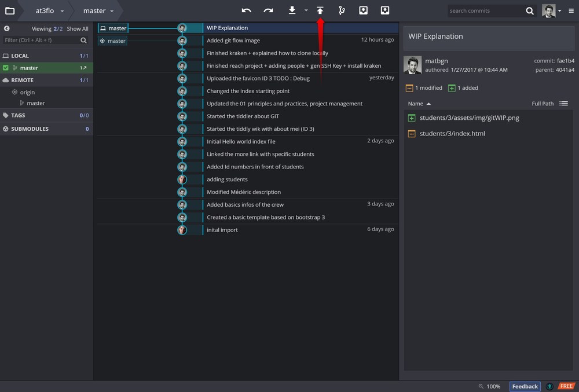Open file students/3/assets/img/gitWIP.png
579x392 pixels.
(470, 118)
